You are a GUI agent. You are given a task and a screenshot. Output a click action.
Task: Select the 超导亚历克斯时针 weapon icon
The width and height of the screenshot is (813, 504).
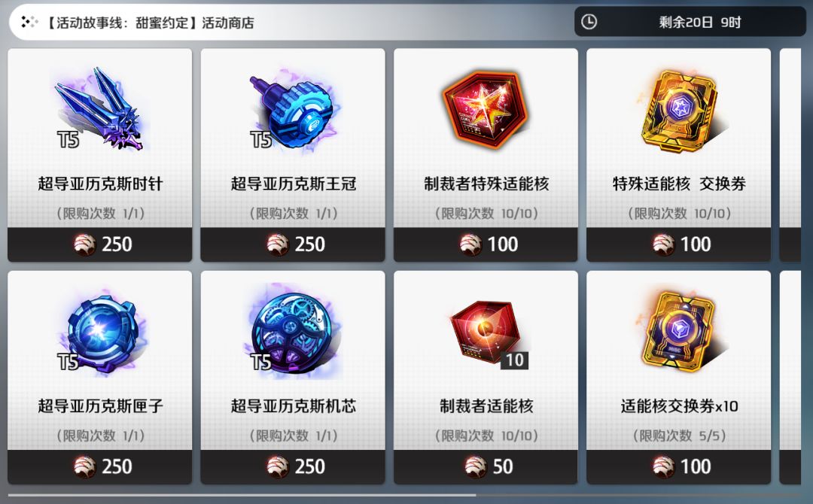click(x=102, y=109)
